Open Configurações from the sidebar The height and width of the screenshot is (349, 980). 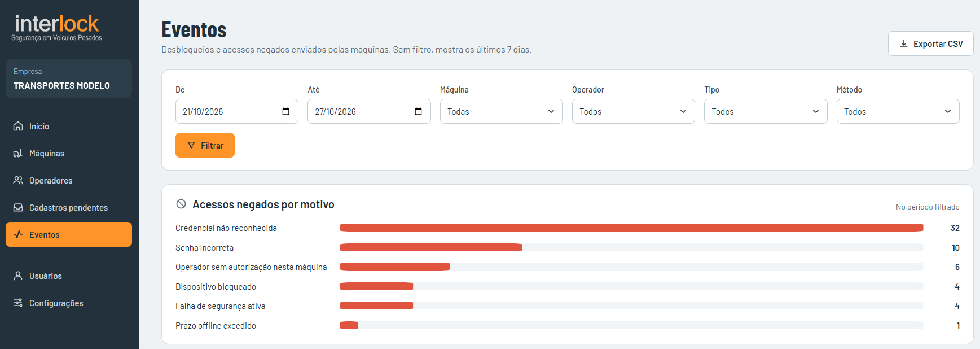pos(69,303)
